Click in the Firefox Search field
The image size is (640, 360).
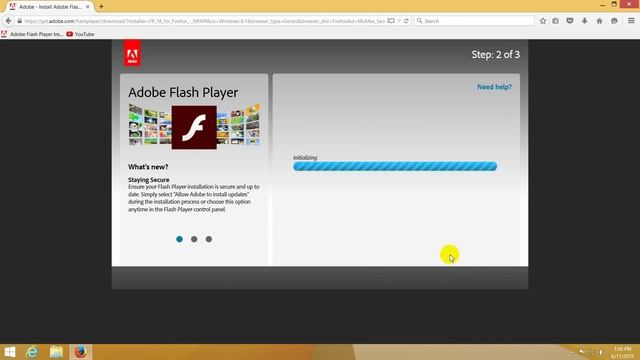tap(474, 21)
